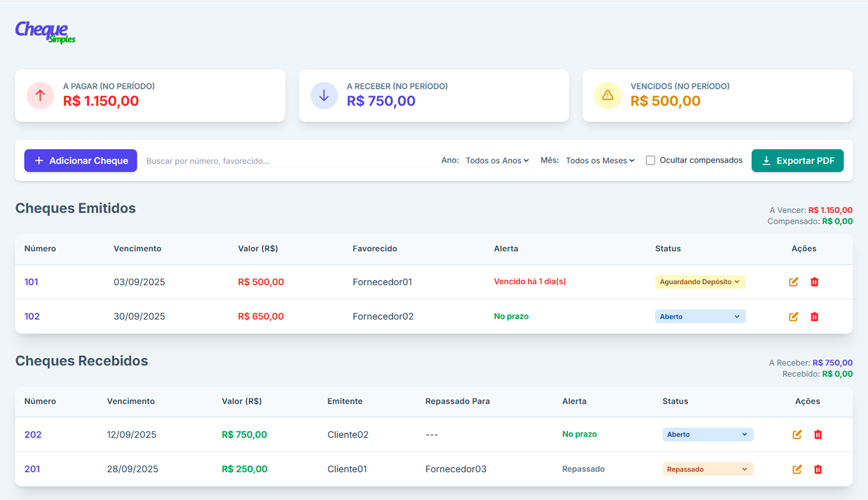Open the Todos os Meses month dropdown
The image size is (868, 500).
point(600,161)
